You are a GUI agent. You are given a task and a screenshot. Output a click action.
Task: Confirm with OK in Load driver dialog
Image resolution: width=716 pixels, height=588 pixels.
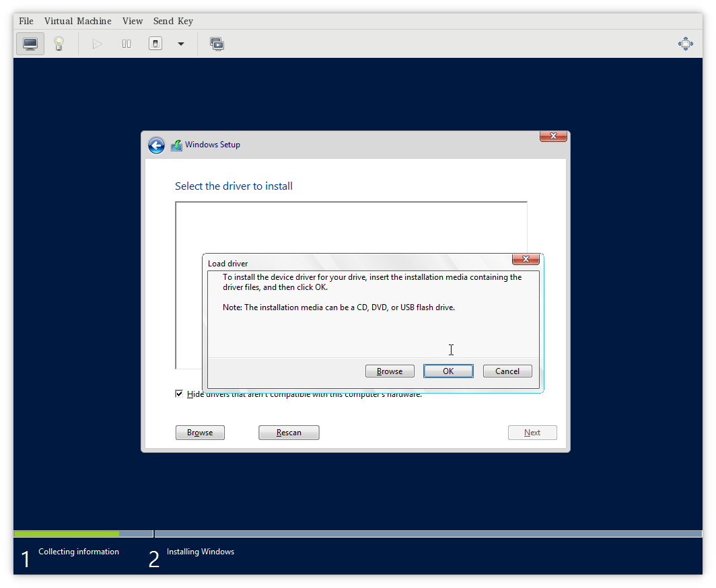tap(448, 371)
